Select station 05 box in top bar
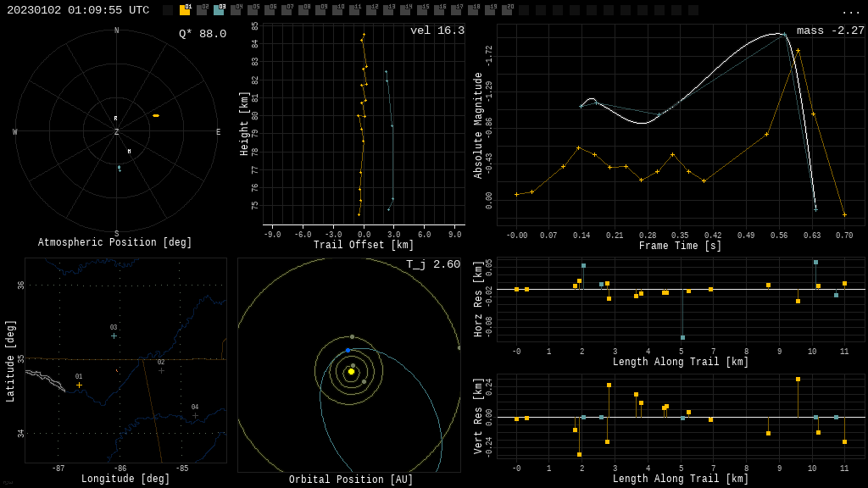 (253, 10)
